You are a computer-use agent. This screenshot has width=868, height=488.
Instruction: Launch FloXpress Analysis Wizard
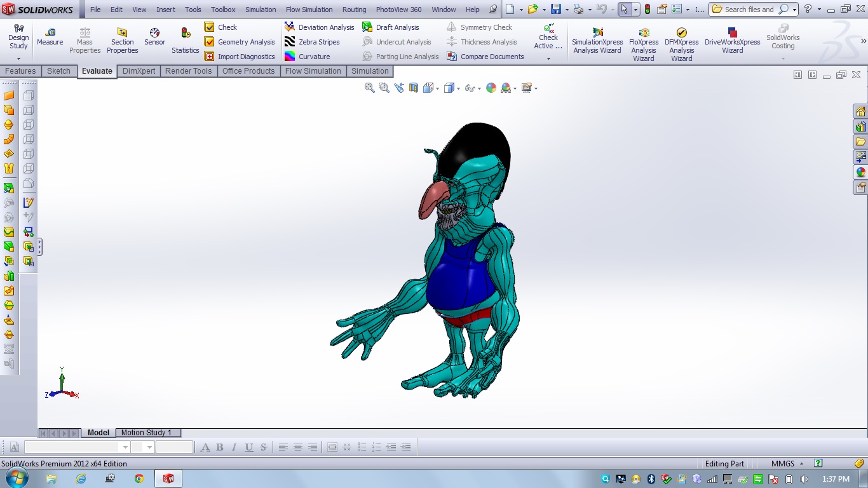point(644,44)
